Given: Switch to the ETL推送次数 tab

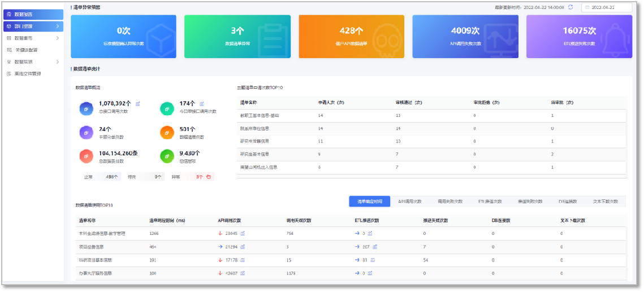Looking at the screenshot, I should click(x=490, y=202).
